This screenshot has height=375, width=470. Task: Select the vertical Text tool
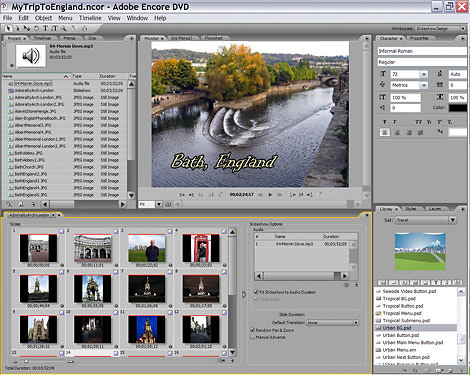click(x=55, y=28)
